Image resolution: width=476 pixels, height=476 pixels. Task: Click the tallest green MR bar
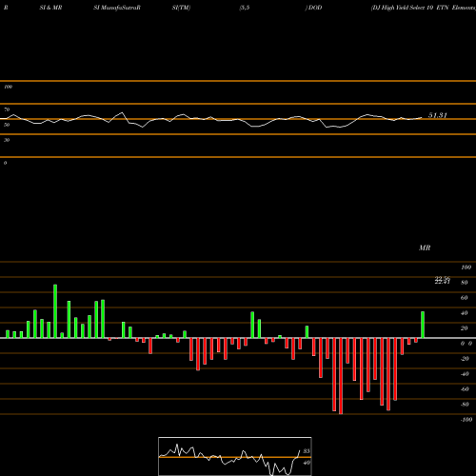(55, 311)
